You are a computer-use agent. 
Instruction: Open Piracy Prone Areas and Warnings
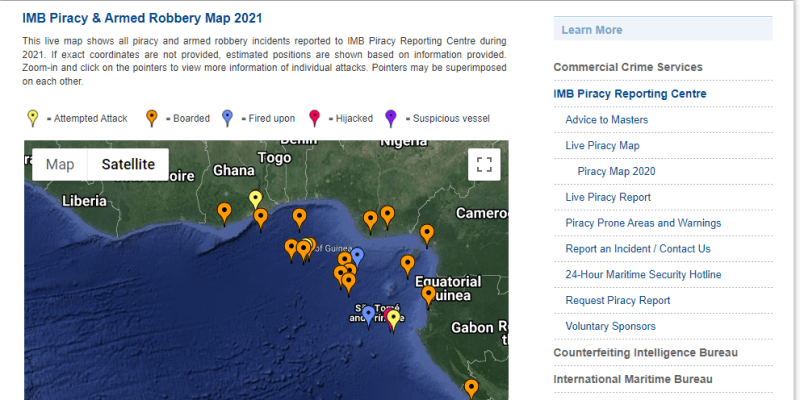(x=643, y=223)
